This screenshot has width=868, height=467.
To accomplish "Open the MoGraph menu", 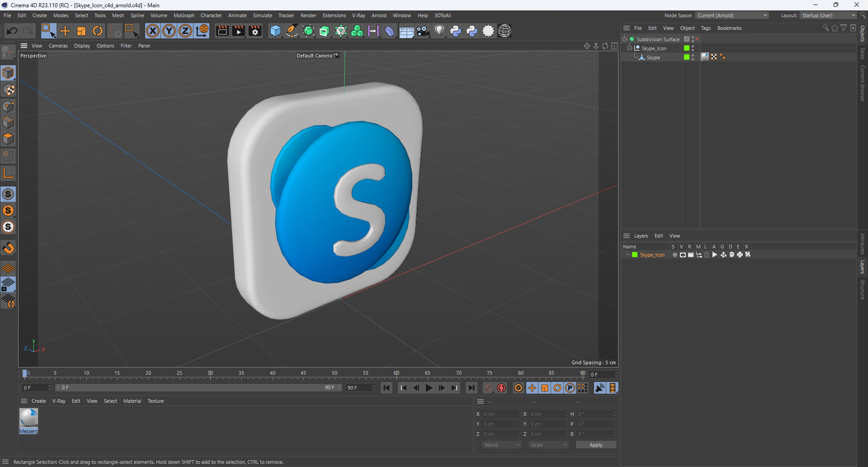I will 184,15.
